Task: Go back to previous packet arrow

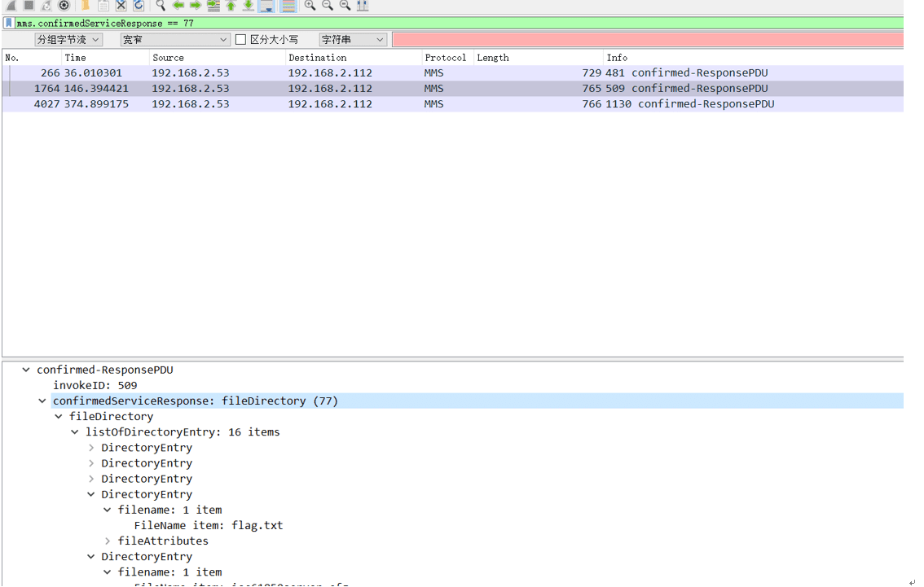Action: click(178, 6)
